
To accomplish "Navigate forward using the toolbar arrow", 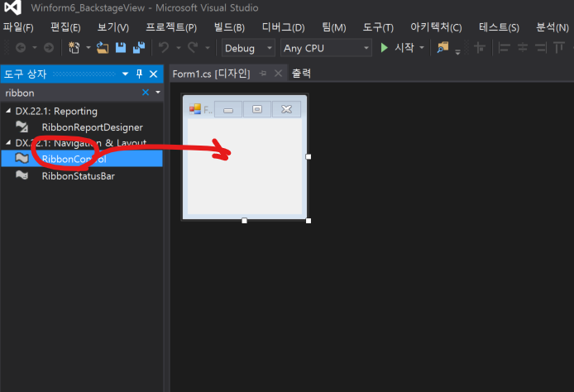I will 48,48.
